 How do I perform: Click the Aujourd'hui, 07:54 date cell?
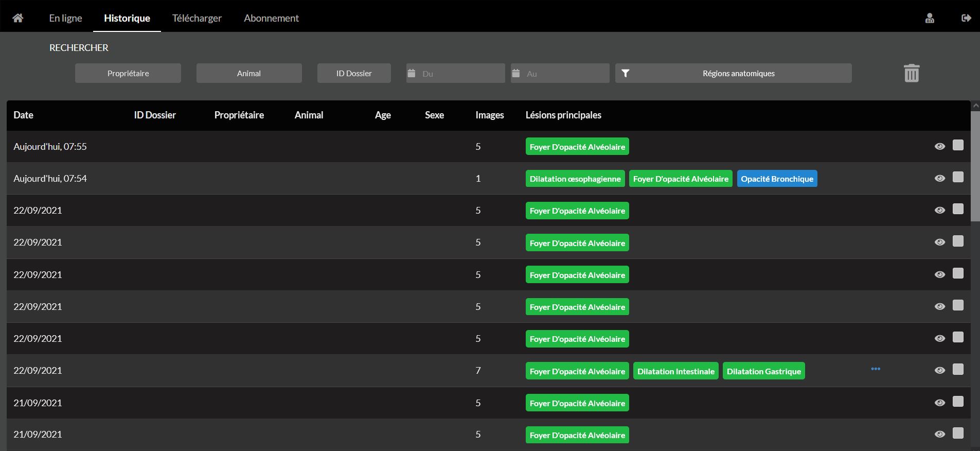[50, 178]
